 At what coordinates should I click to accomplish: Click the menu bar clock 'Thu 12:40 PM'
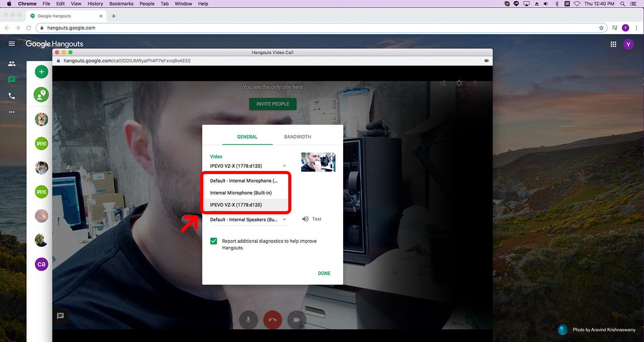click(x=599, y=4)
